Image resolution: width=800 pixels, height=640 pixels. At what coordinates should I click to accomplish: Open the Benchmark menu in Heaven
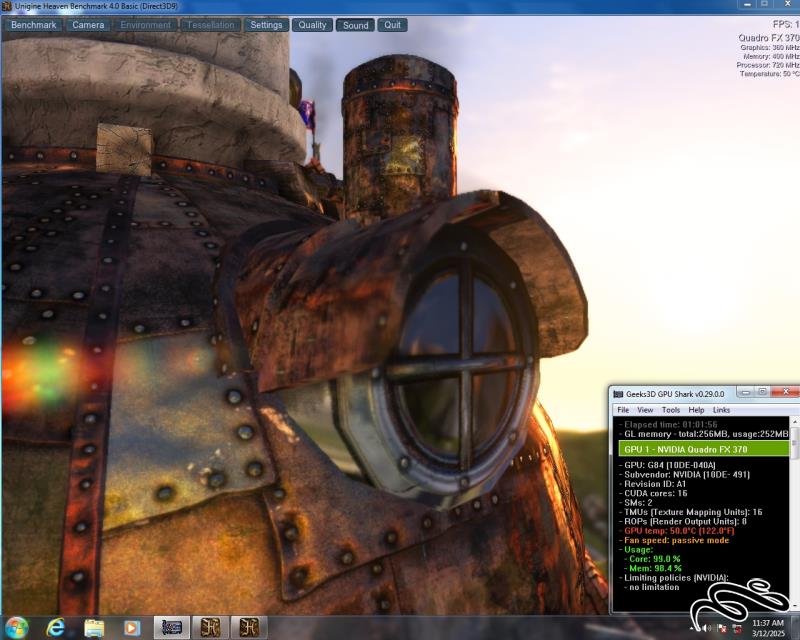(34, 25)
